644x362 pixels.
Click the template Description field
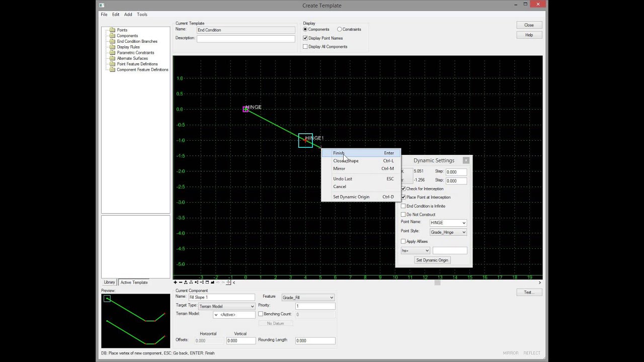(246, 39)
